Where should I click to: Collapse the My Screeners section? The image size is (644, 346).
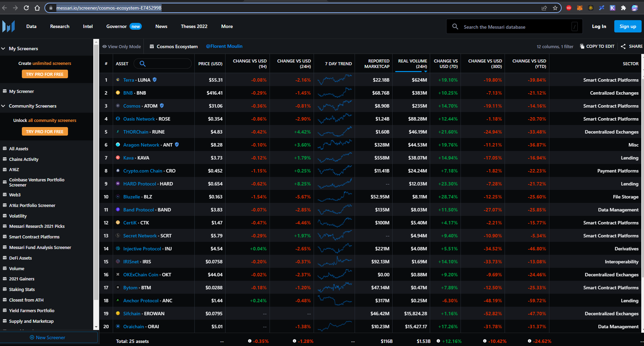pyautogui.click(x=3, y=49)
